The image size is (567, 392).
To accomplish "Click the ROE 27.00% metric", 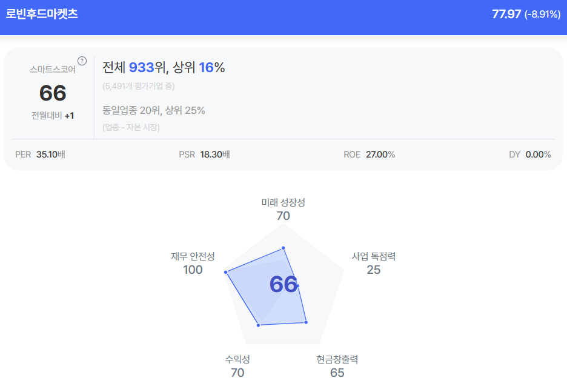I will tap(369, 154).
